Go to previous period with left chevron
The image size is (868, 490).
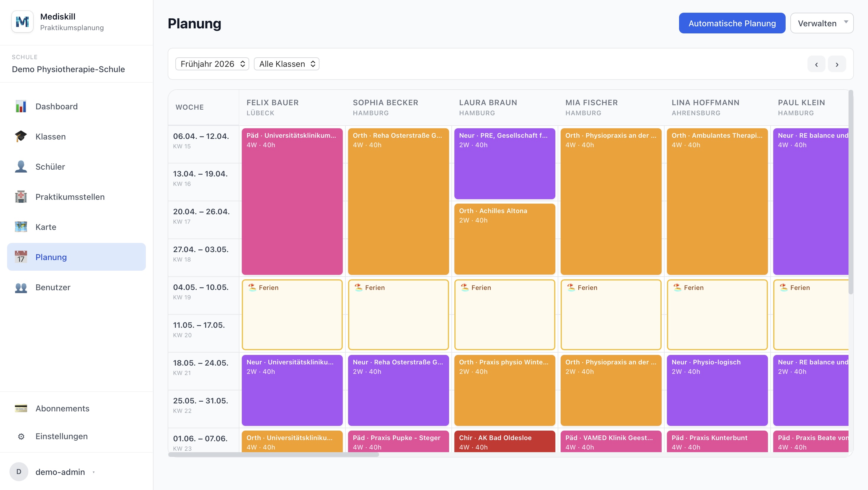816,64
